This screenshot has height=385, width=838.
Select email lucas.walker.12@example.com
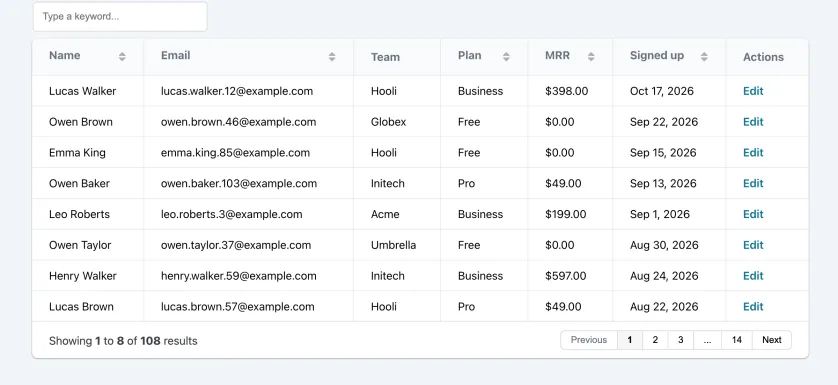[x=237, y=91]
